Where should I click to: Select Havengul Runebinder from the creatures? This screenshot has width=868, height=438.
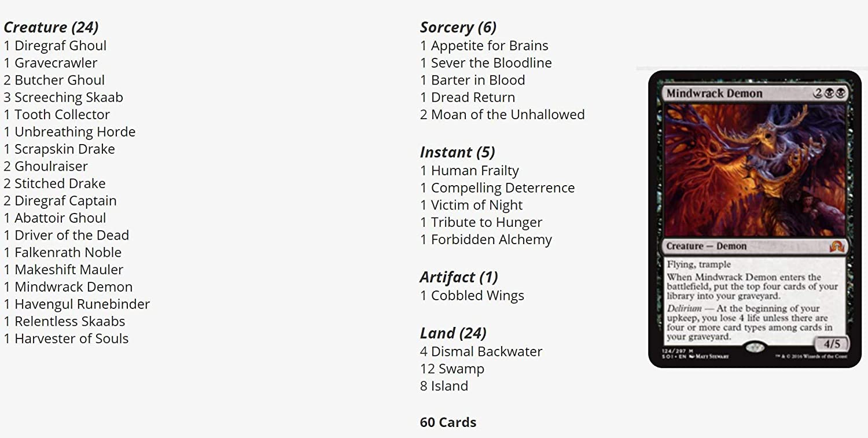coord(82,304)
